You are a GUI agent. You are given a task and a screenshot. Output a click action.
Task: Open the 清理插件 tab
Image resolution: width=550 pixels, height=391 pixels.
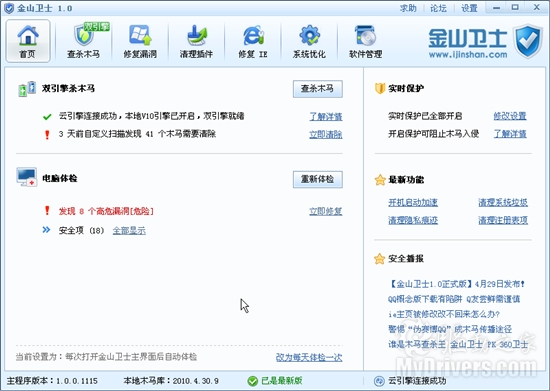pos(196,41)
